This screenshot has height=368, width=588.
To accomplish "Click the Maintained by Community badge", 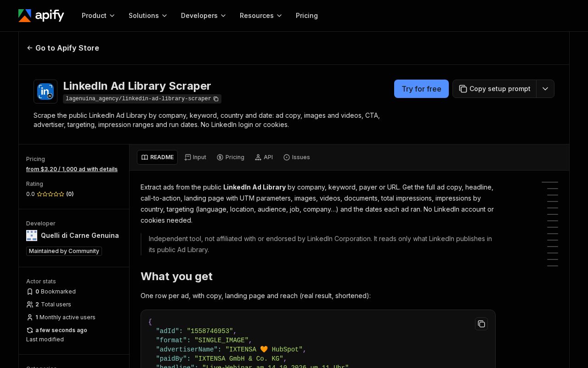I will click(64, 251).
